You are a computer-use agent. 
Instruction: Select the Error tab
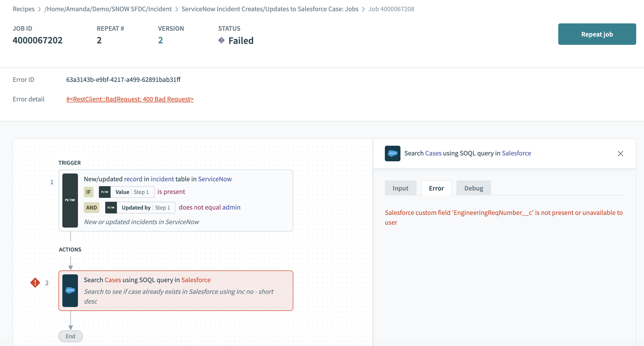pos(436,188)
